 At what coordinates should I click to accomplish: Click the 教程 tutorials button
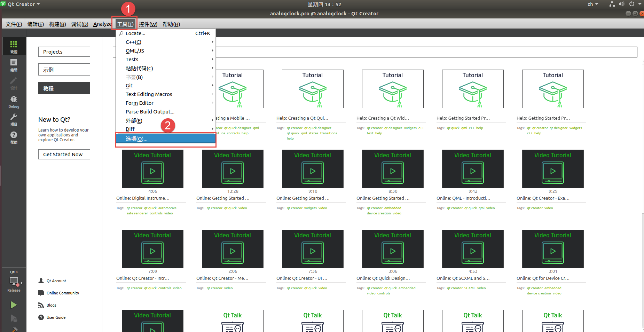[x=64, y=88]
